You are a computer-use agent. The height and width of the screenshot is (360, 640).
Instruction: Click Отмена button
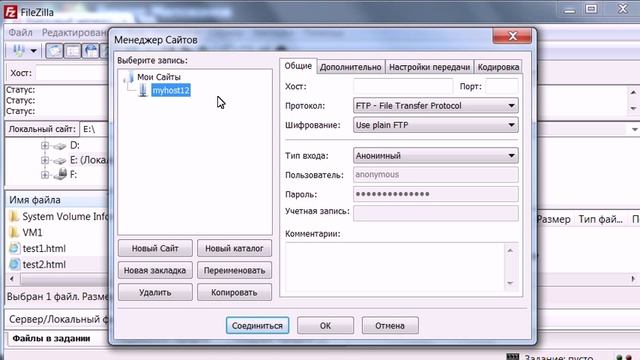click(x=390, y=325)
